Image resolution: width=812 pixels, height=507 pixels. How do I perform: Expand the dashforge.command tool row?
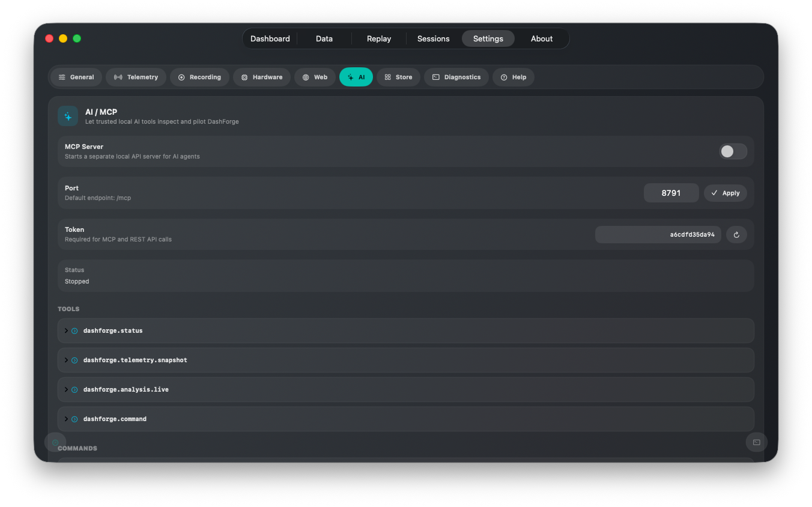(406, 419)
